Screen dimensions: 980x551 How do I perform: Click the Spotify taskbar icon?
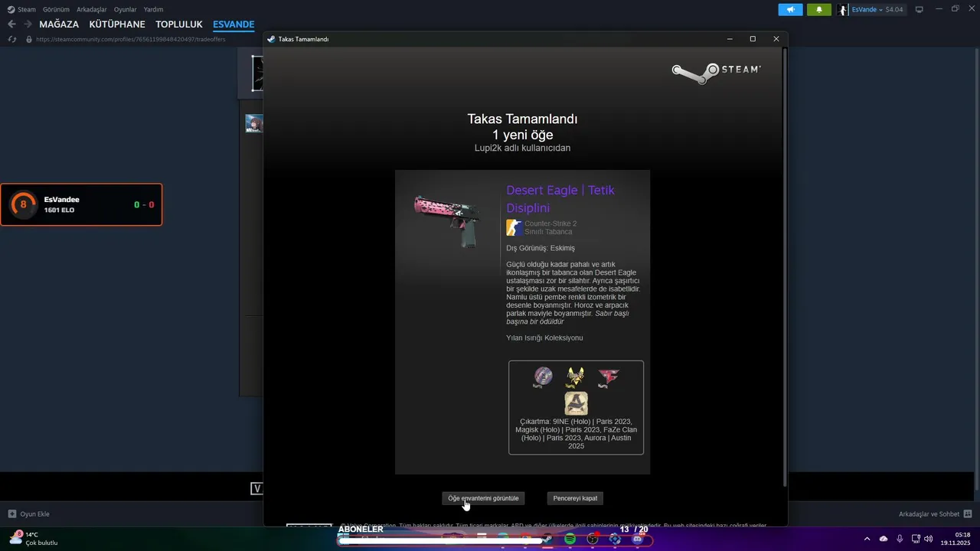point(570,539)
